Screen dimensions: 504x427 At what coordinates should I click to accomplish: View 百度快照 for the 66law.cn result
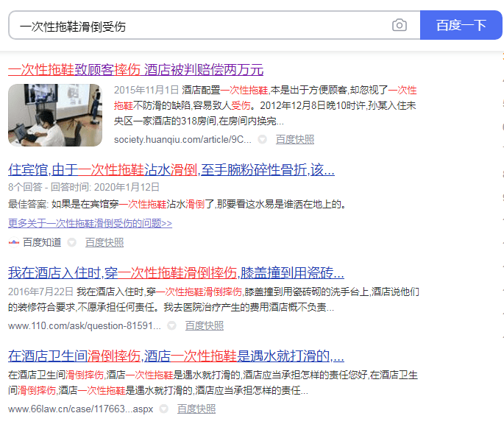point(196,409)
